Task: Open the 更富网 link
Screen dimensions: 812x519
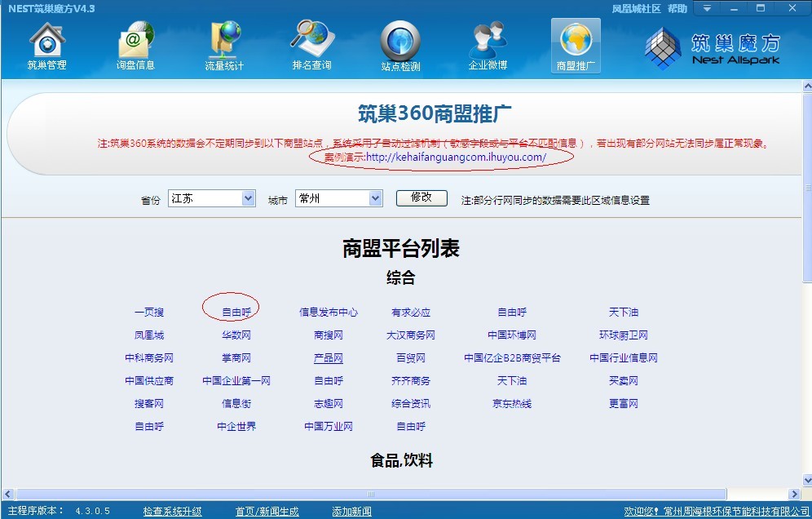Action: click(x=624, y=403)
